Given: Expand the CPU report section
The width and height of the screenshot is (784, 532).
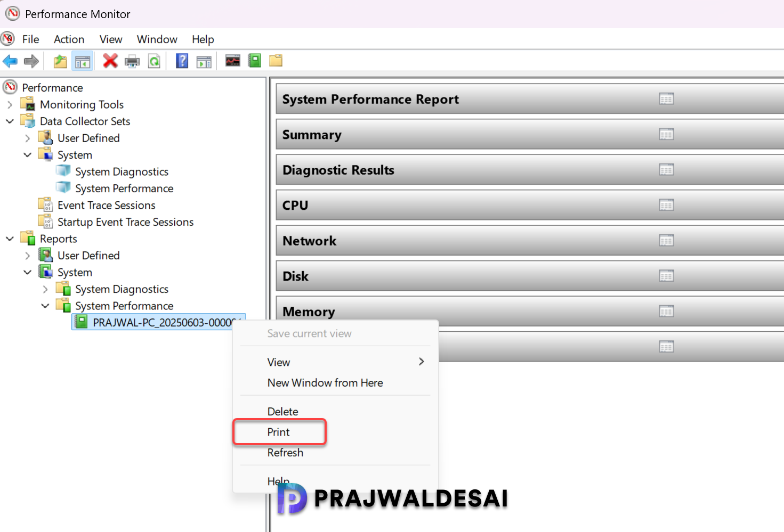Looking at the screenshot, I should pos(530,205).
